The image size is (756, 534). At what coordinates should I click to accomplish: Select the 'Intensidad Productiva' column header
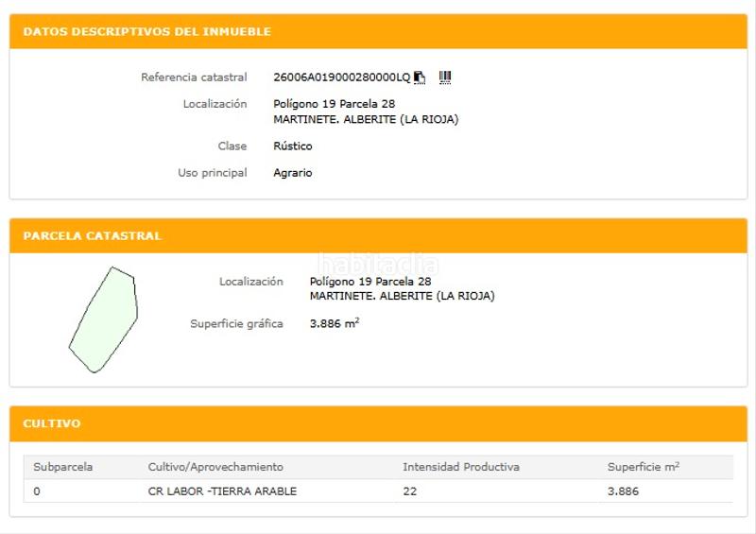tap(461, 467)
